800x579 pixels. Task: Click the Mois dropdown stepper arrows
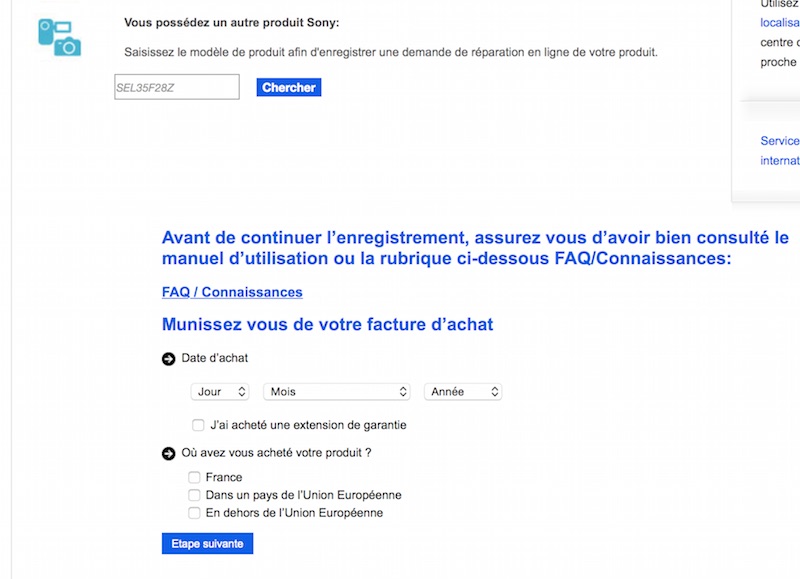[x=403, y=392]
